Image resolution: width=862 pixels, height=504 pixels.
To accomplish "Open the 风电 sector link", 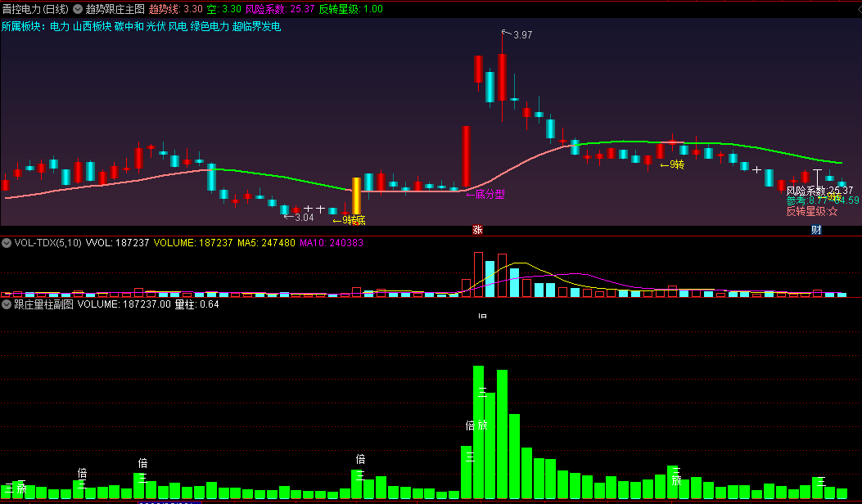I will click(178, 26).
